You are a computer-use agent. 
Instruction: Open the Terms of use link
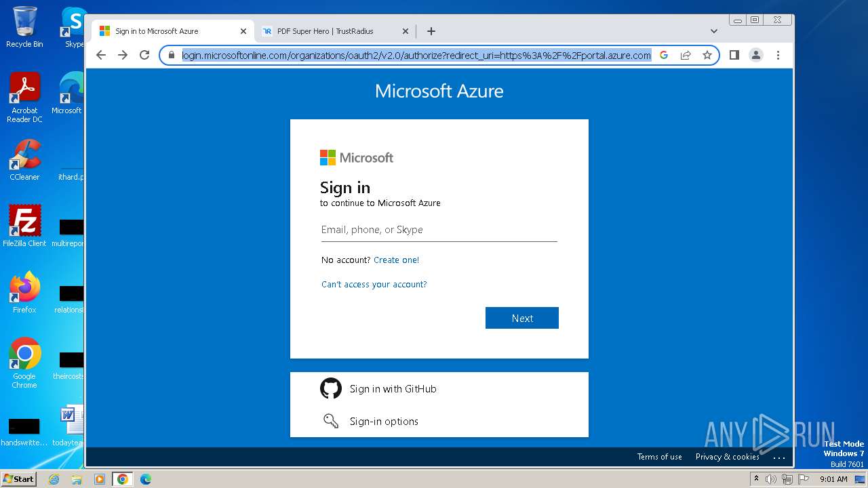(659, 457)
